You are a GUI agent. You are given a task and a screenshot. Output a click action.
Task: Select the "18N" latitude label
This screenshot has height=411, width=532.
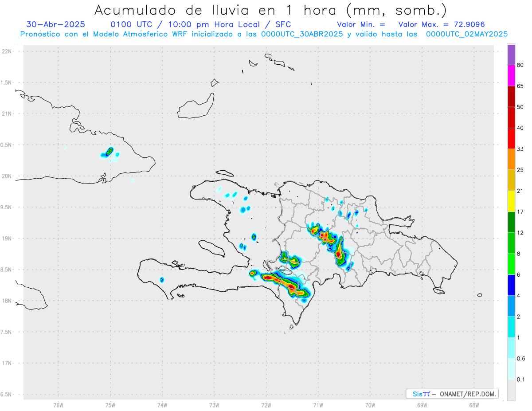pyautogui.click(x=8, y=301)
